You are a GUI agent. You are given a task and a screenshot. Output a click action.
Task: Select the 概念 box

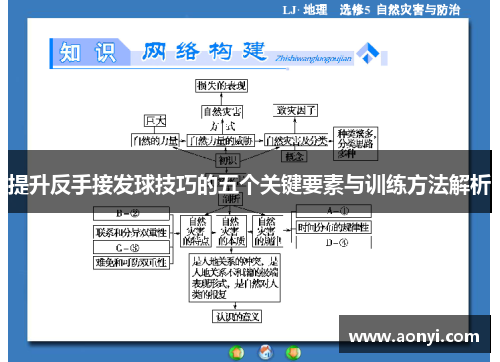tap(294, 156)
